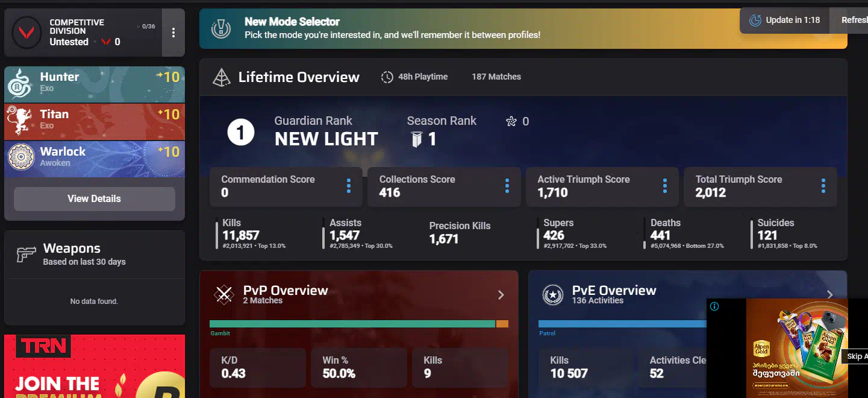Click the ad info icon
This screenshot has height=398, width=868.
coord(714,306)
